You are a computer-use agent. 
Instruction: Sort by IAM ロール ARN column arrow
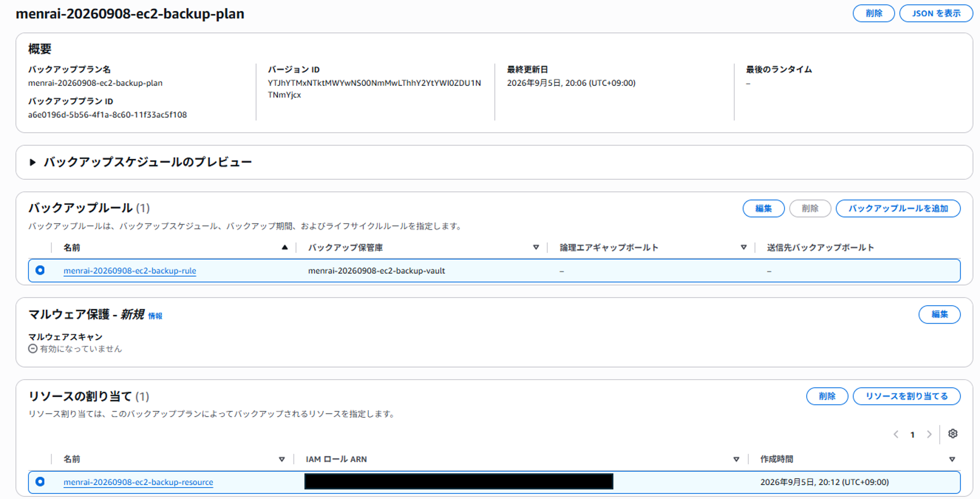point(736,459)
